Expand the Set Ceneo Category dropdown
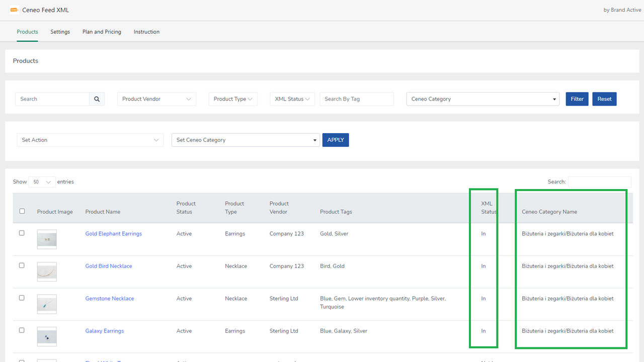This screenshot has height=362, width=644. click(246, 140)
